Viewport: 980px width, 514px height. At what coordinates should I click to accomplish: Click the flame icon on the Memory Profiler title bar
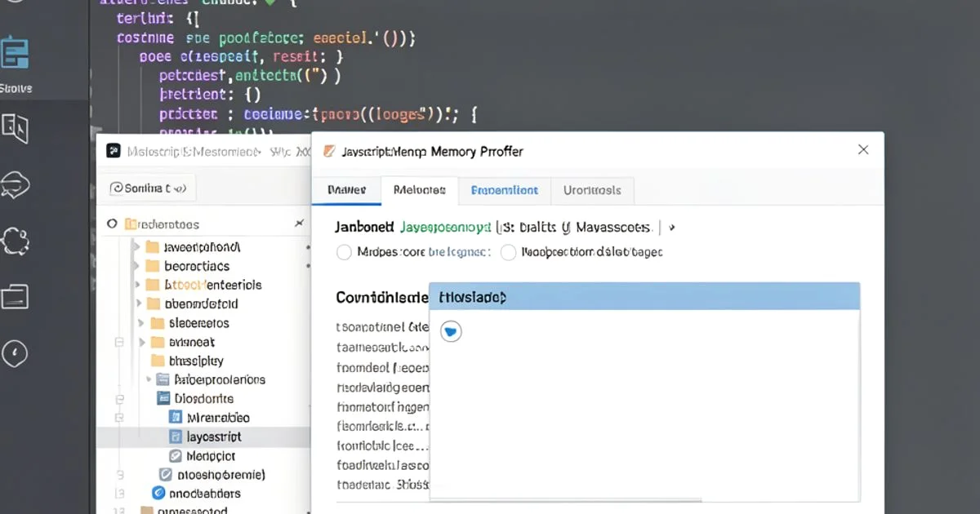pyautogui.click(x=330, y=152)
